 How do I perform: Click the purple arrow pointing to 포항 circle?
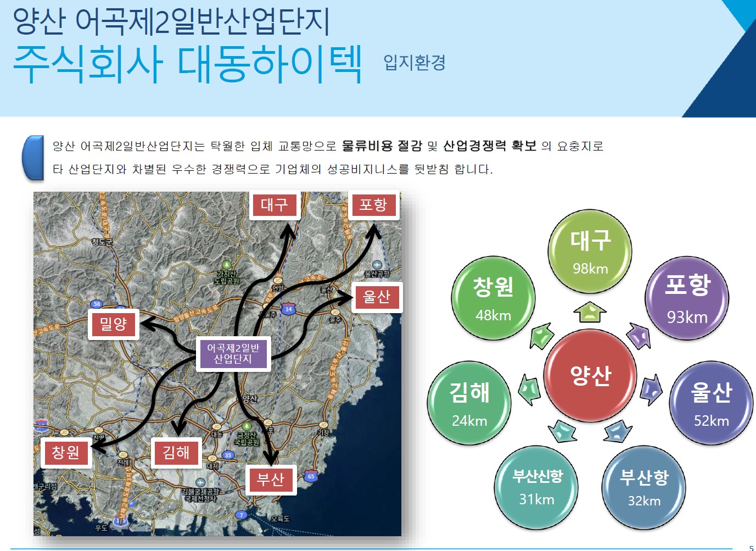click(x=639, y=335)
